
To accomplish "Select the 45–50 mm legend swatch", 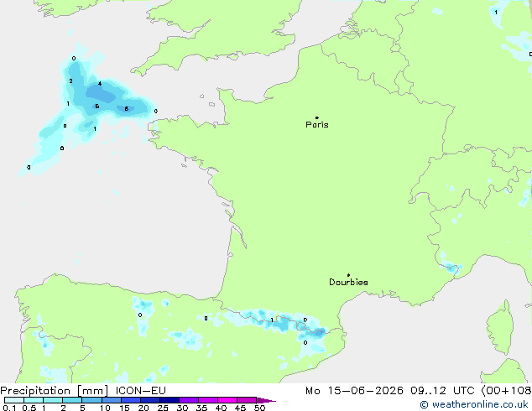I will pyautogui.click(x=247, y=400).
